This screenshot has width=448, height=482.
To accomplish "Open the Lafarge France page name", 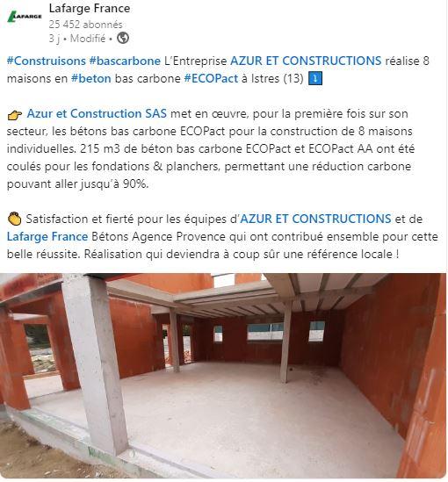I will (90, 8).
